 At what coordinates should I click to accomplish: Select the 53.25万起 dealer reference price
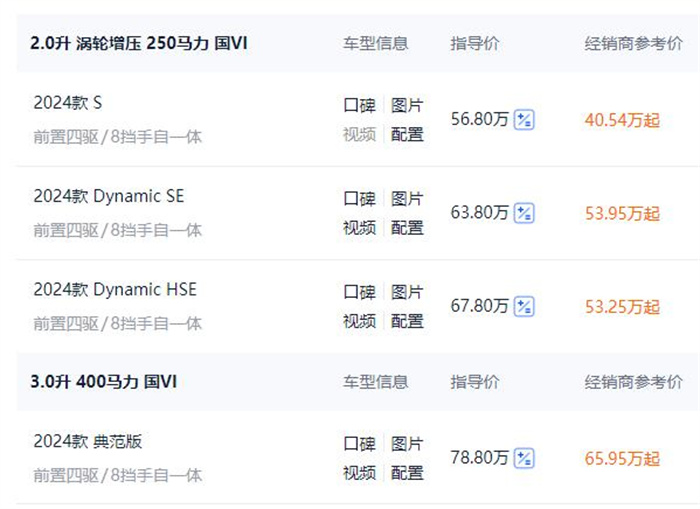[622, 307]
